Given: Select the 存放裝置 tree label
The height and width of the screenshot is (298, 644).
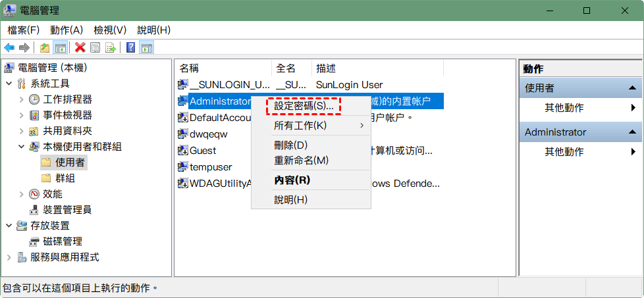Looking at the screenshot, I should click(x=50, y=226).
